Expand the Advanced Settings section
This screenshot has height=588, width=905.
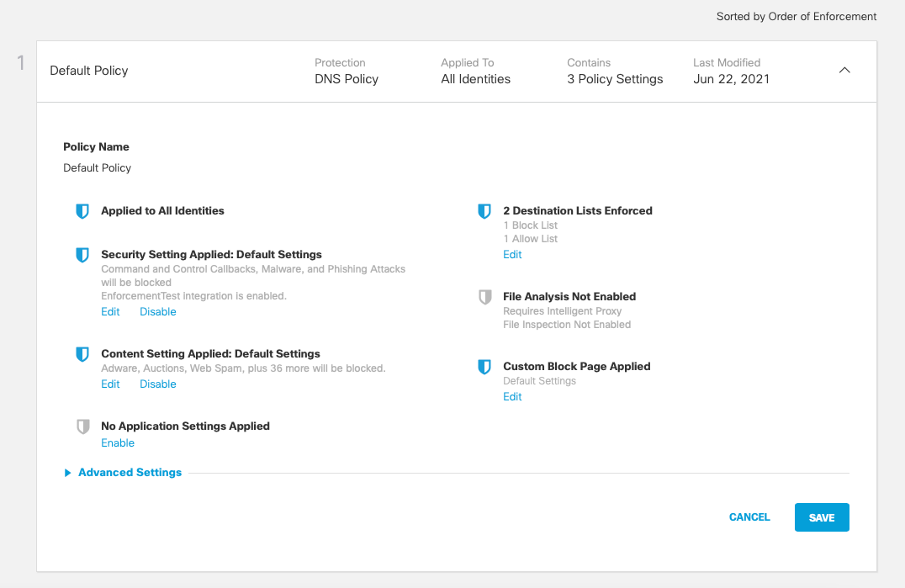coord(130,473)
